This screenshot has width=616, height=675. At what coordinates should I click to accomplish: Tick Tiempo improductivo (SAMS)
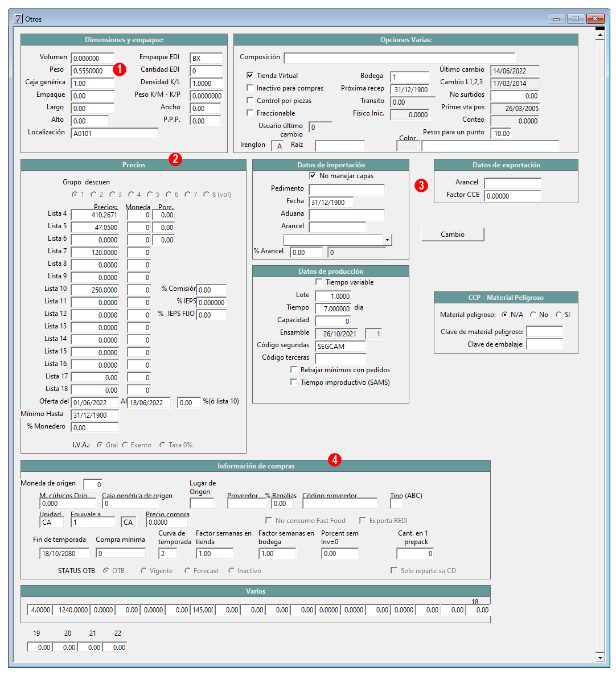pyautogui.click(x=294, y=382)
